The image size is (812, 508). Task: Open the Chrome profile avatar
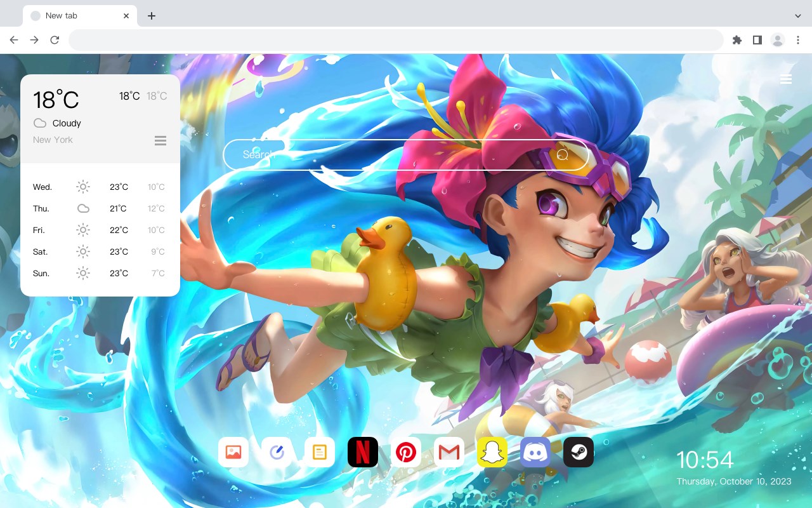tap(778, 40)
